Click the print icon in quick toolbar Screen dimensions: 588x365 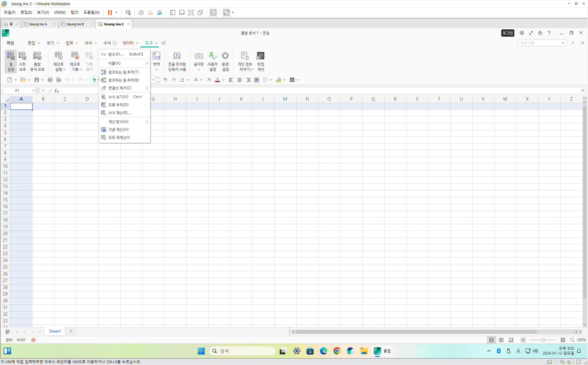tap(50, 80)
